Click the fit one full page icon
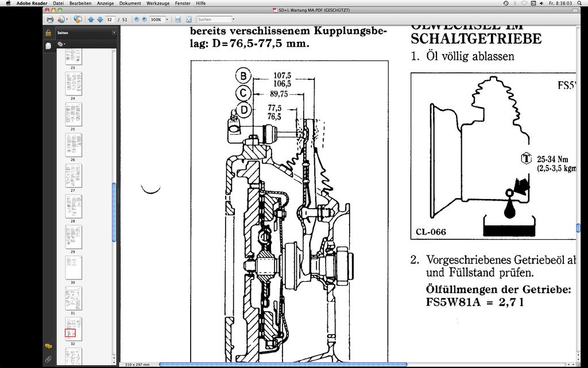588x368 pixels. (189, 20)
